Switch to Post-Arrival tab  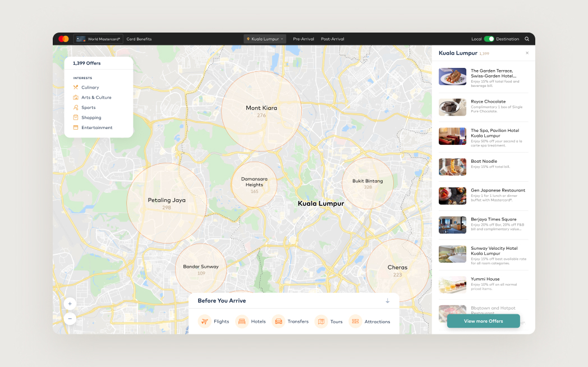coord(333,39)
